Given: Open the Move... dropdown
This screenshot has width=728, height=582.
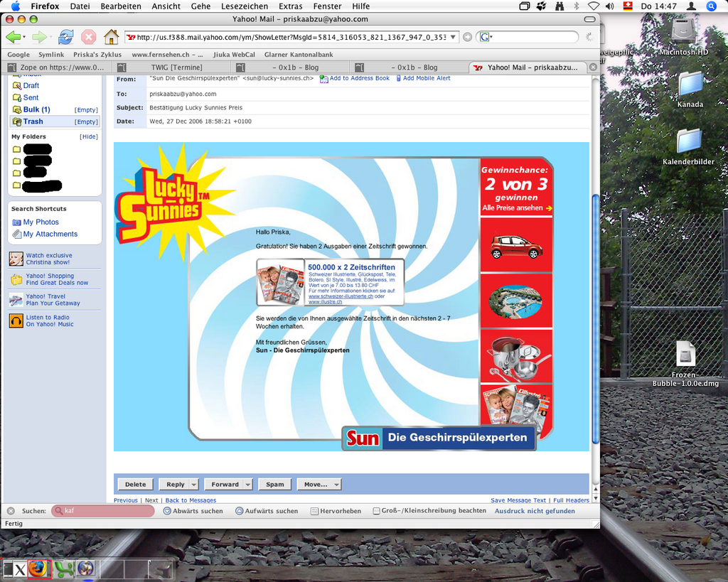Looking at the screenshot, I should point(319,484).
